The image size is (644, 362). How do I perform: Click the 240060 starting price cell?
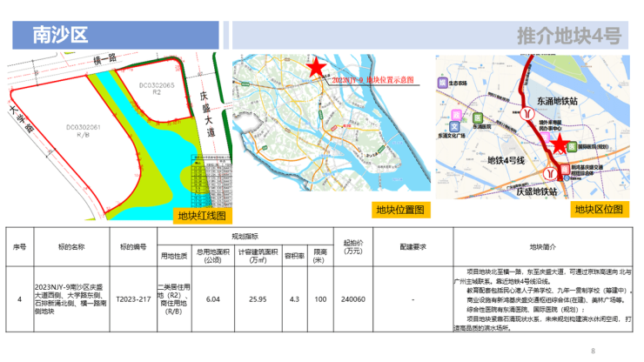tap(353, 299)
